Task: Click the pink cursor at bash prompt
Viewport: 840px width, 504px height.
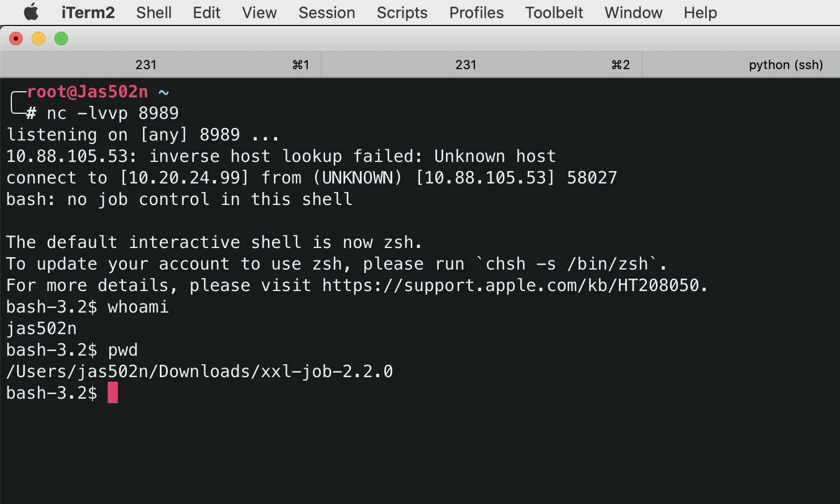Action: (x=113, y=392)
